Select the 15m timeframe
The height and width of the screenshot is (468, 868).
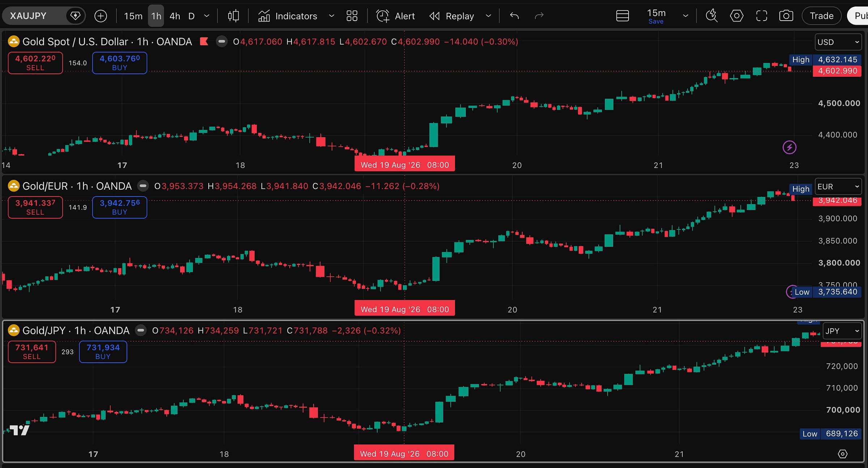click(x=133, y=16)
